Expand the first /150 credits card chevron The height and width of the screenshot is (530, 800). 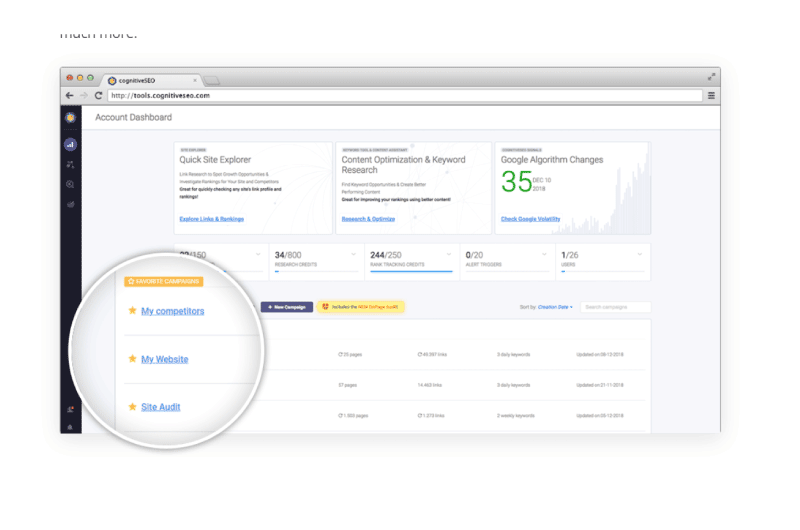click(x=258, y=254)
